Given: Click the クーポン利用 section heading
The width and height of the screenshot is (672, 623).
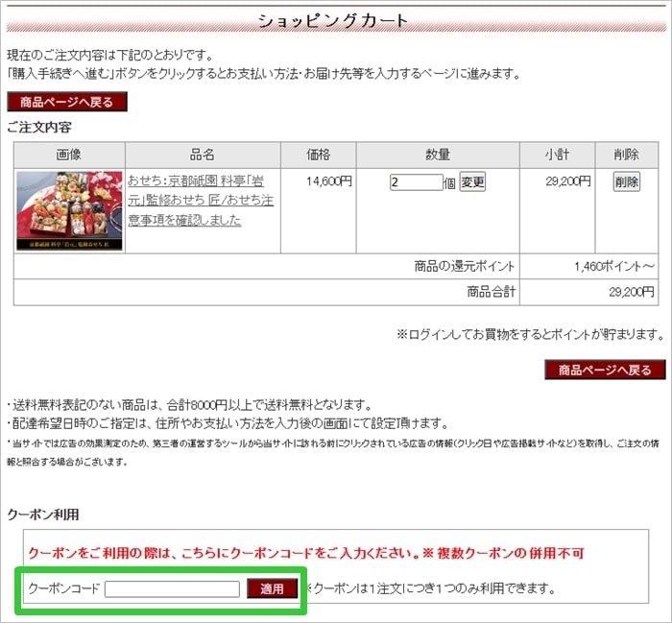Looking at the screenshot, I should pos(43,515).
